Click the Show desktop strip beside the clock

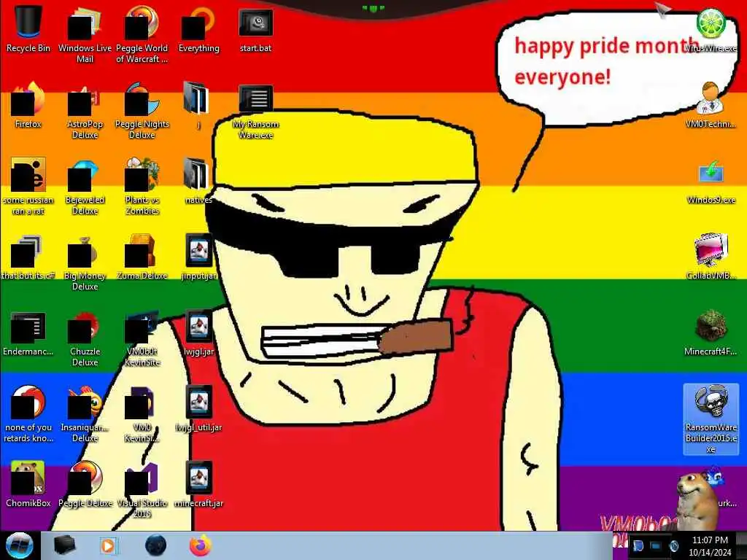[x=741, y=545]
